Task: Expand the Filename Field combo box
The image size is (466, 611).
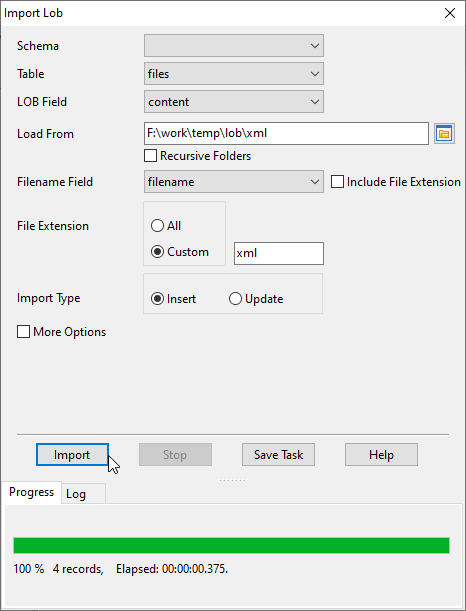Action: tap(234, 182)
